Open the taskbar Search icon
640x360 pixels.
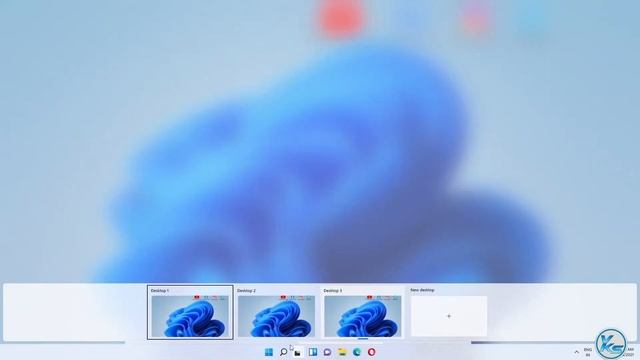click(x=283, y=352)
